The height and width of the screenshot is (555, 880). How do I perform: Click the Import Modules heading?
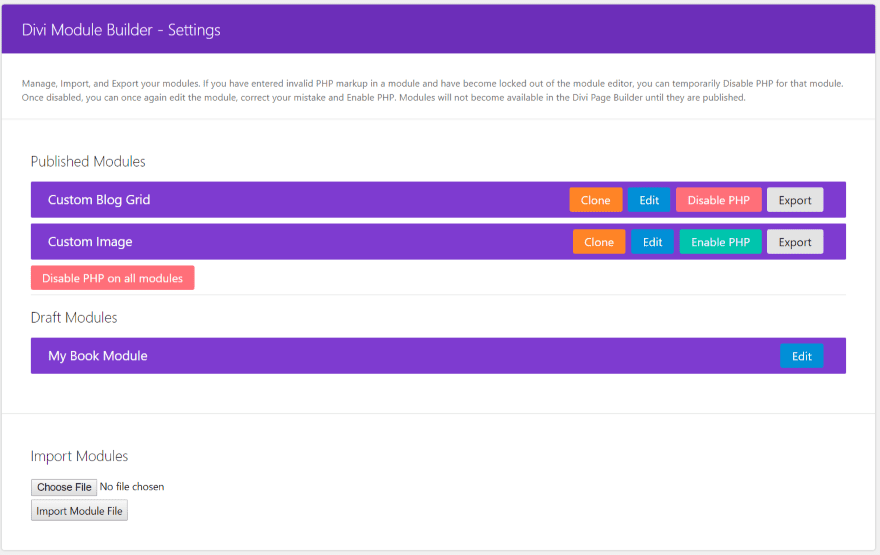[79, 456]
